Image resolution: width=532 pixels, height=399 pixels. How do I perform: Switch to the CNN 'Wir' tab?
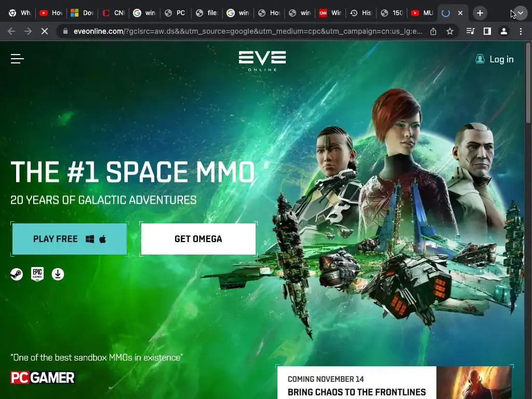(331, 13)
